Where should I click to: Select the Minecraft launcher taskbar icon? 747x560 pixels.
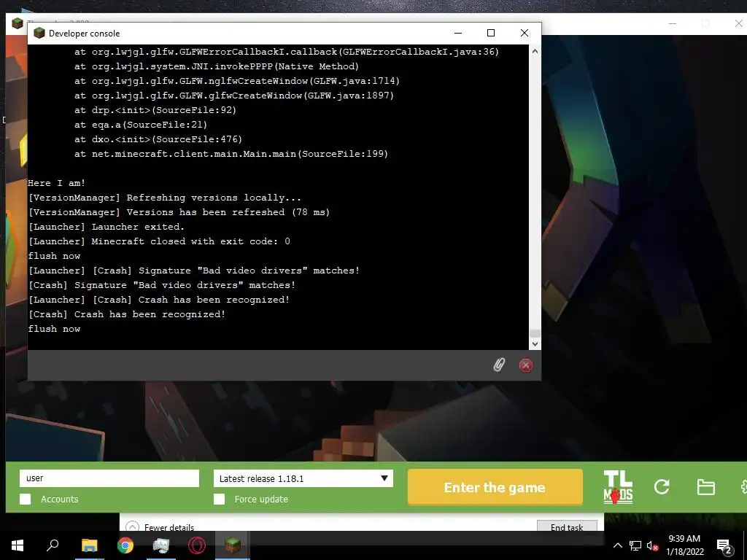pos(233,545)
